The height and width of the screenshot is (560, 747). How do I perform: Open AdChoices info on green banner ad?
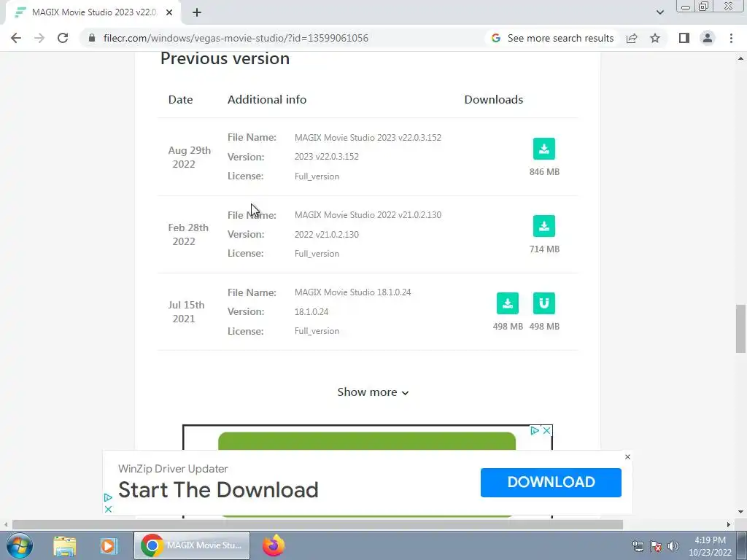click(535, 430)
